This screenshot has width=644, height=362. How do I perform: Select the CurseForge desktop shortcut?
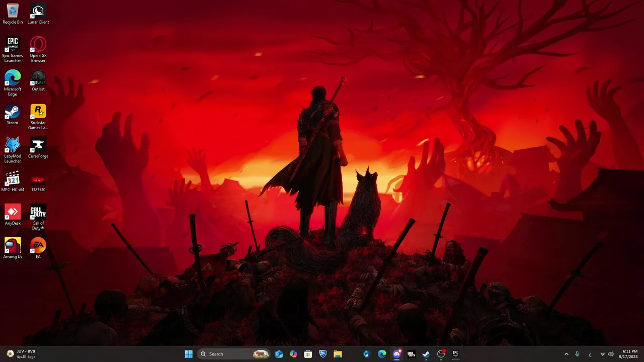pyautogui.click(x=38, y=148)
